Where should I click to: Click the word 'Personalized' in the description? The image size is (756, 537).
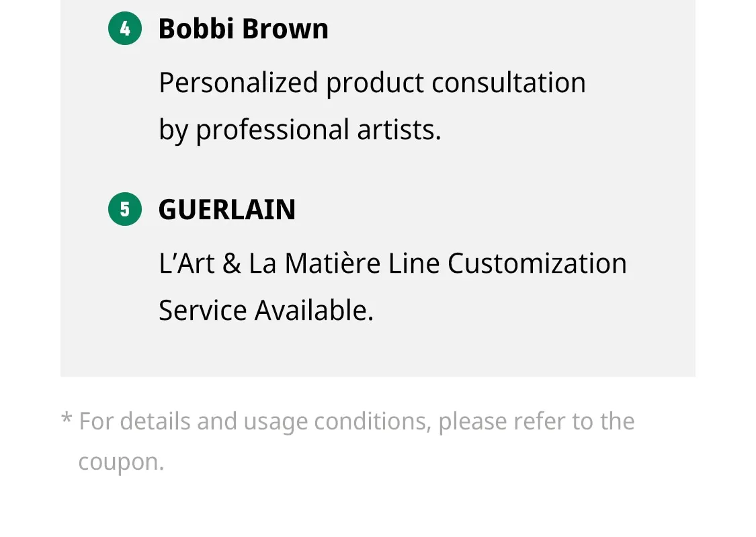238,83
